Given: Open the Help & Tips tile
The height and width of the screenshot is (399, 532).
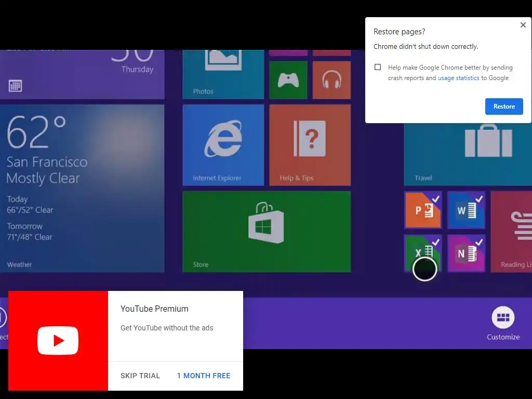Looking at the screenshot, I should click(x=310, y=145).
